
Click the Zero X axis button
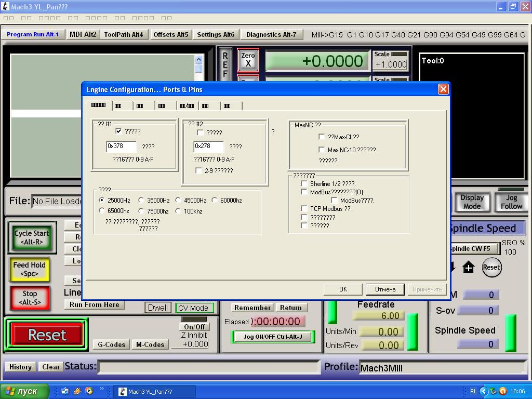[248, 60]
